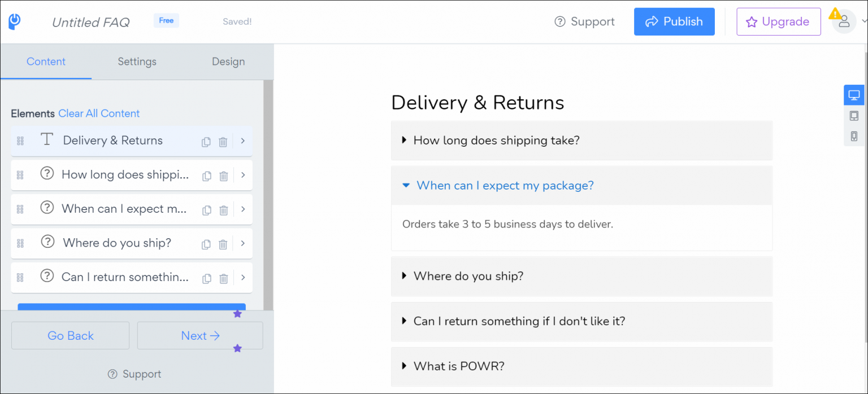Click the Untitled FAQ title field
This screenshot has width=868, height=394.
coord(90,23)
